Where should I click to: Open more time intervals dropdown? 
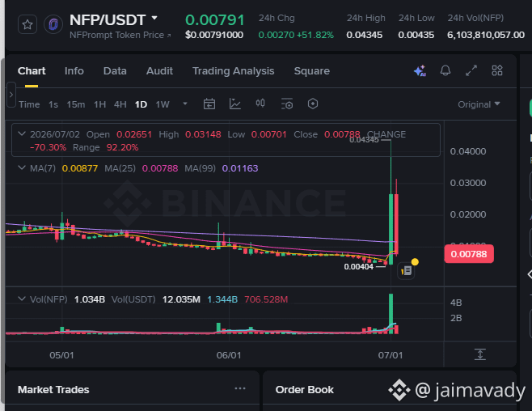coord(185,104)
